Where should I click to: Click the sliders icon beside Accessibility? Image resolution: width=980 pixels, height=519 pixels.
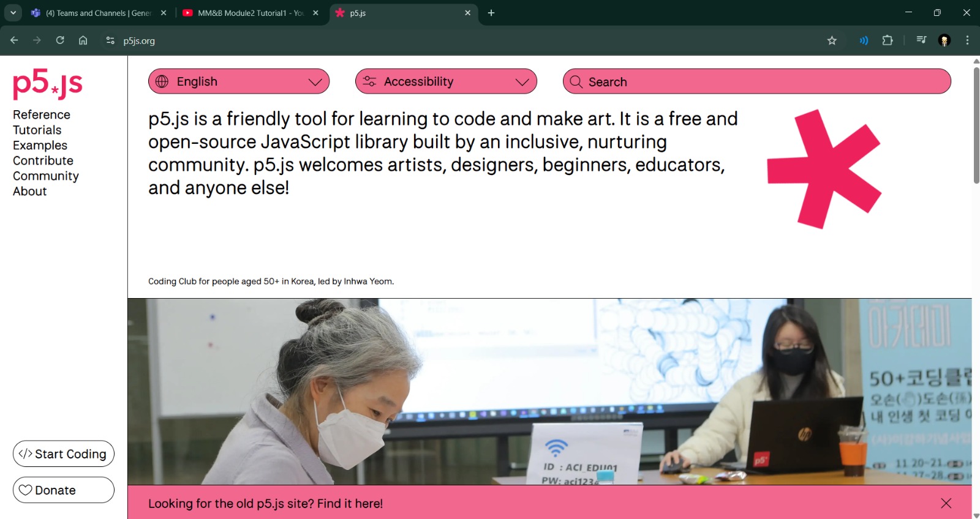click(x=369, y=81)
